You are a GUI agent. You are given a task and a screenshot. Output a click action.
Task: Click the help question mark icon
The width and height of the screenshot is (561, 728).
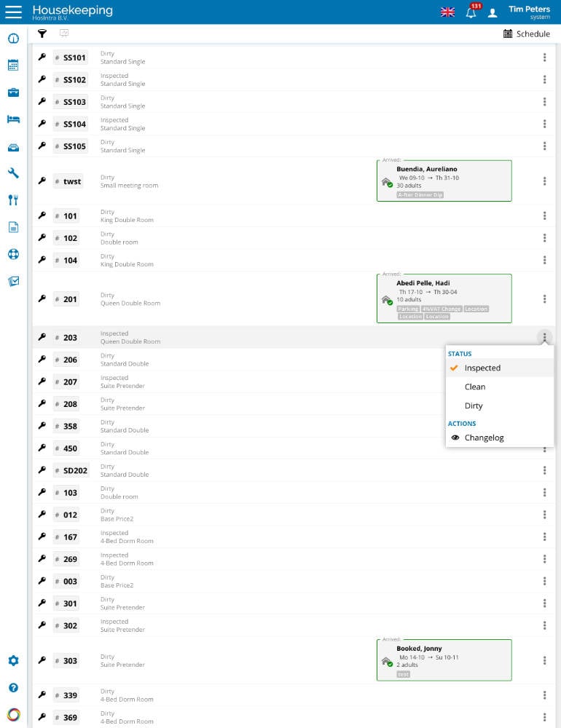[13, 688]
